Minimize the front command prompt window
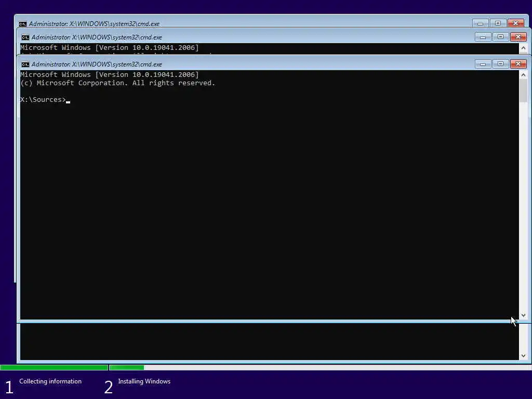The image size is (532, 399). (x=483, y=64)
